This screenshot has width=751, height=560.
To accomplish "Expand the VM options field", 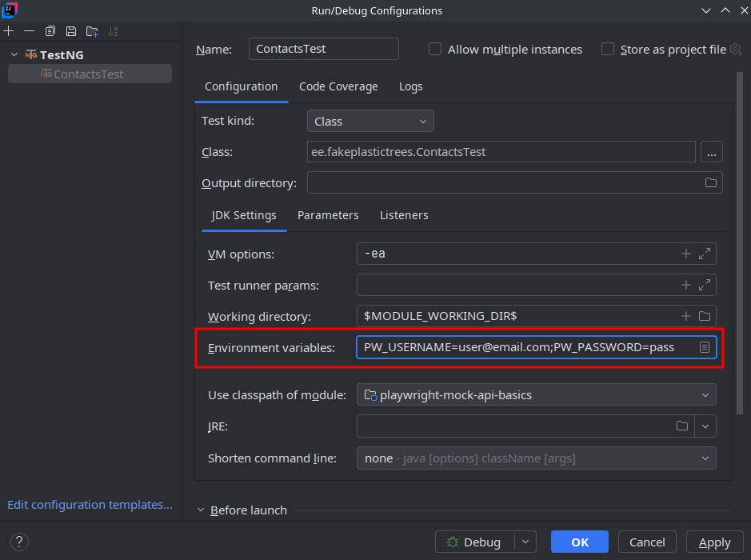I will coord(705,254).
